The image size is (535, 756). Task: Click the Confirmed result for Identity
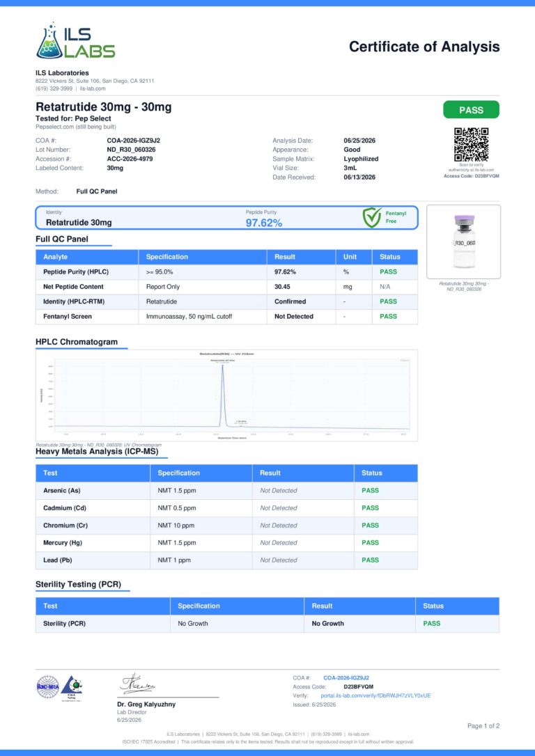tap(290, 302)
